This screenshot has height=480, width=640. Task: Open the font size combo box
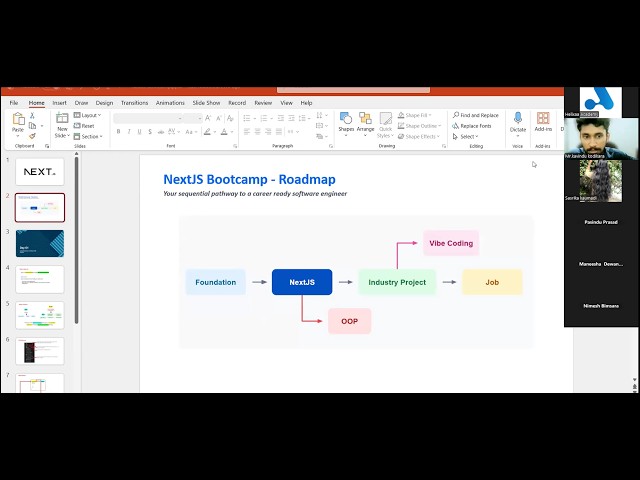pyautogui.click(x=193, y=118)
